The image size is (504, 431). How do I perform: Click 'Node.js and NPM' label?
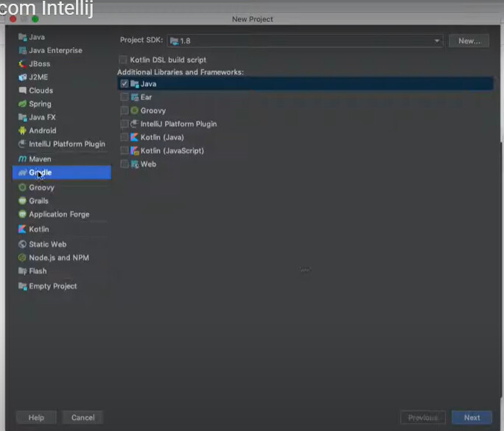coord(59,258)
